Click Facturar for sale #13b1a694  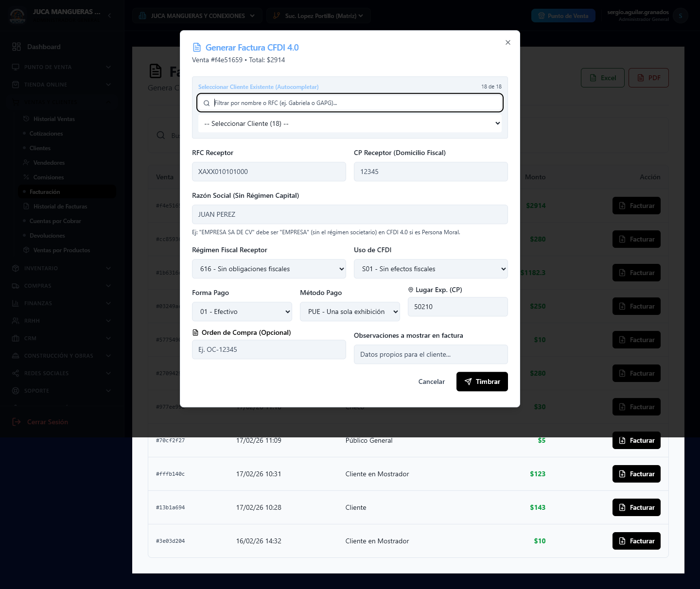[636, 507]
